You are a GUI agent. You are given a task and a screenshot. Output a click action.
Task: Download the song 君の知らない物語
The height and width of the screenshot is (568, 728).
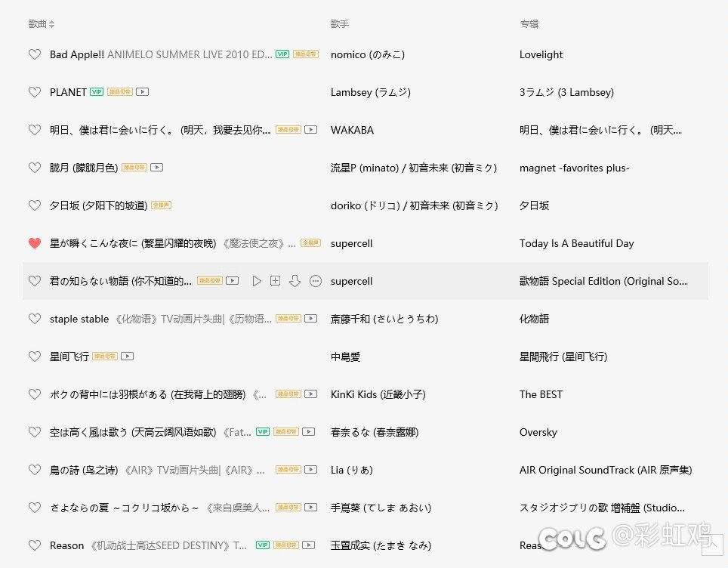(x=295, y=281)
